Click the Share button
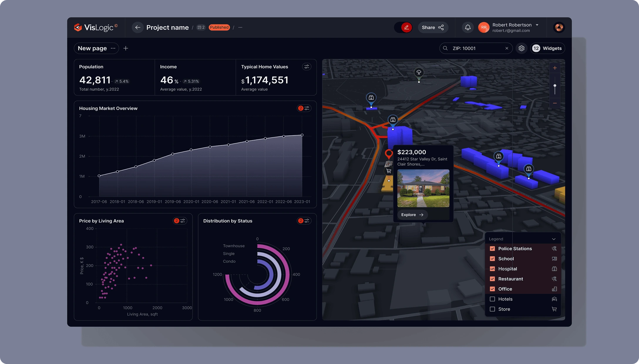This screenshot has height=364, width=639. (433, 27)
